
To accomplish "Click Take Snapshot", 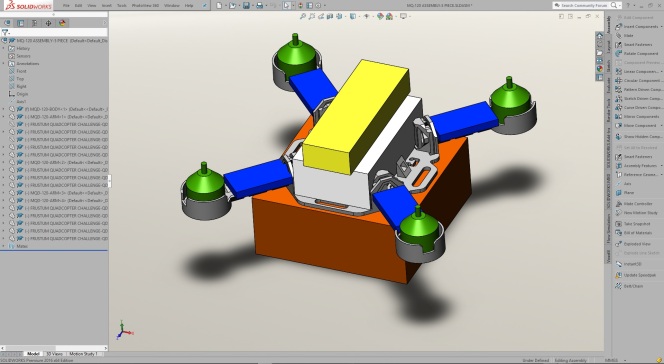I will 633,223.
